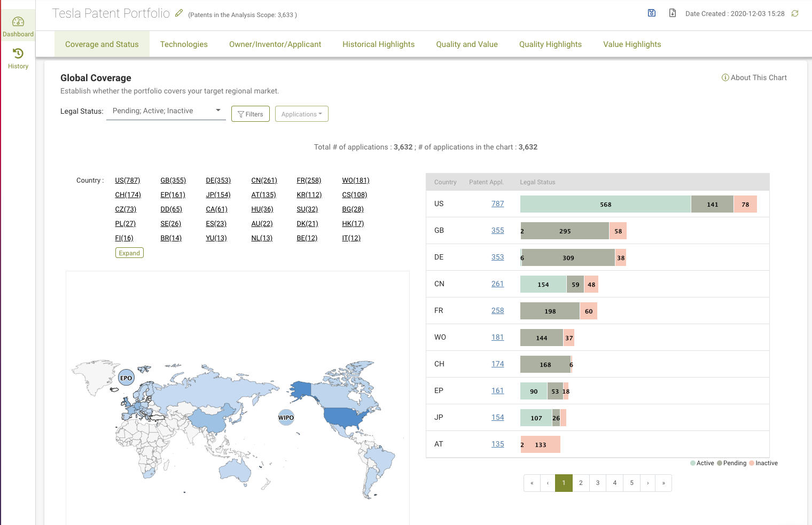The height and width of the screenshot is (525, 812).
Task: Click the WIPO bubble on the map
Action: (x=286, y=417)
